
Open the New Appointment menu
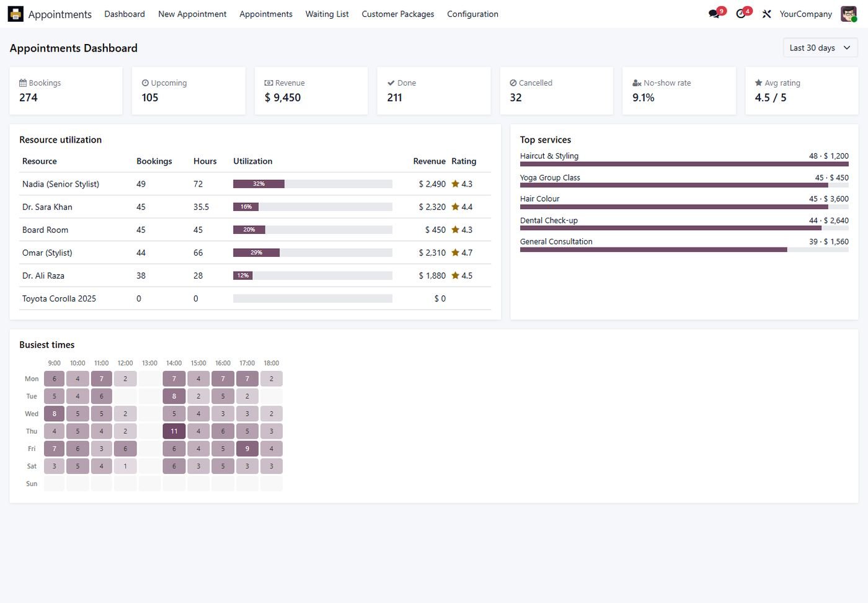(x=192, y=14)
